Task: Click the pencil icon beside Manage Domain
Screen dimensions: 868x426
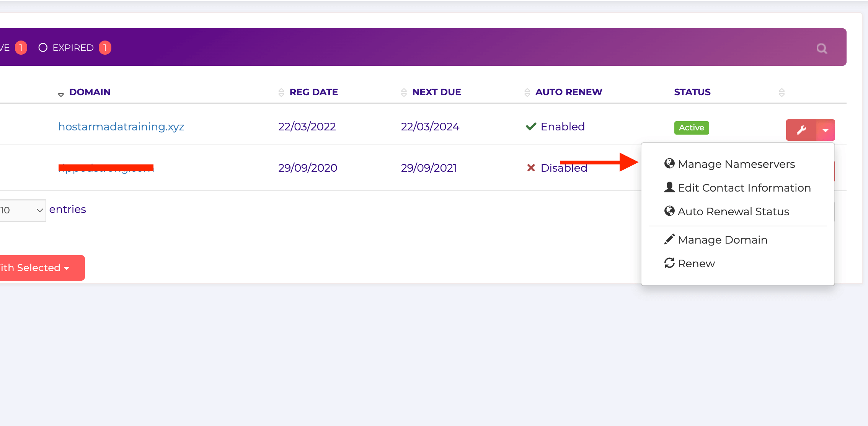Action: click(669, 239)
